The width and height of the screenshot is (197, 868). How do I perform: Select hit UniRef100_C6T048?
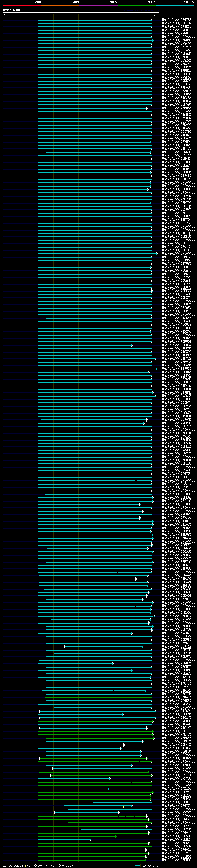(177, 47)
